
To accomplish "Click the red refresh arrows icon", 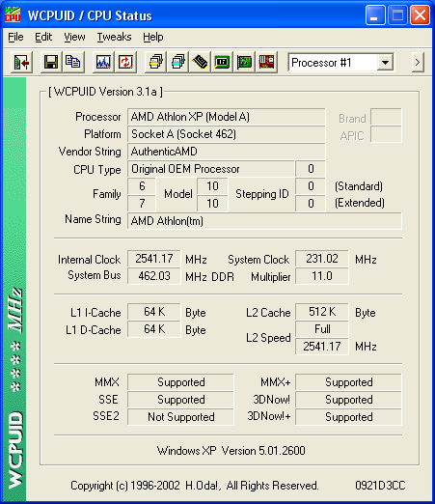I will 125,62.
